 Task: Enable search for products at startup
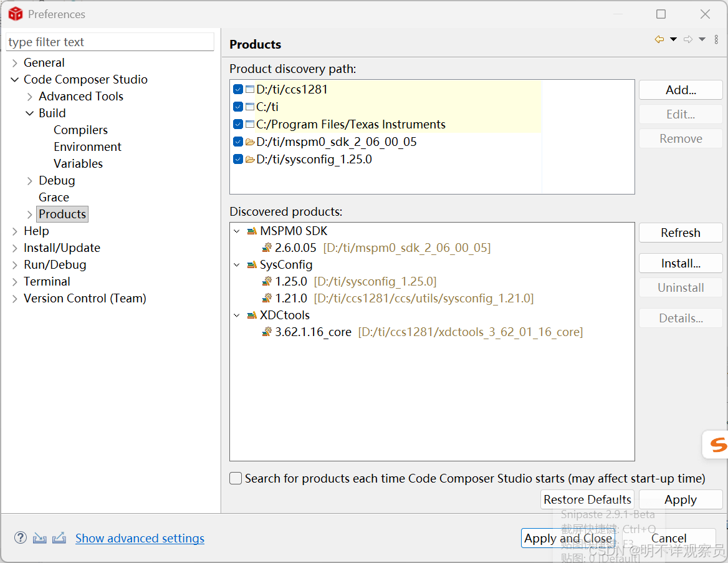coord(236,478)
